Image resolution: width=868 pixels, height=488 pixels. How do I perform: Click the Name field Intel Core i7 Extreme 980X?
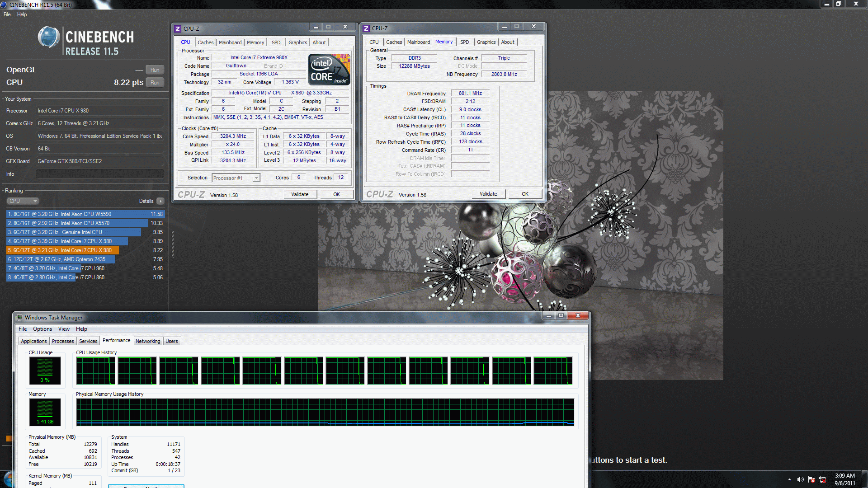click(259, 58)
